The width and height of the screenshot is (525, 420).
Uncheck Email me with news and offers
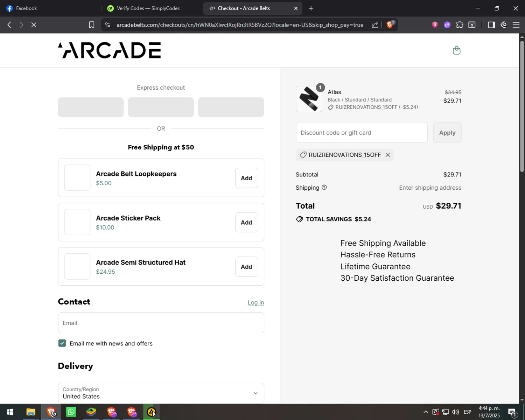point(62,343)
